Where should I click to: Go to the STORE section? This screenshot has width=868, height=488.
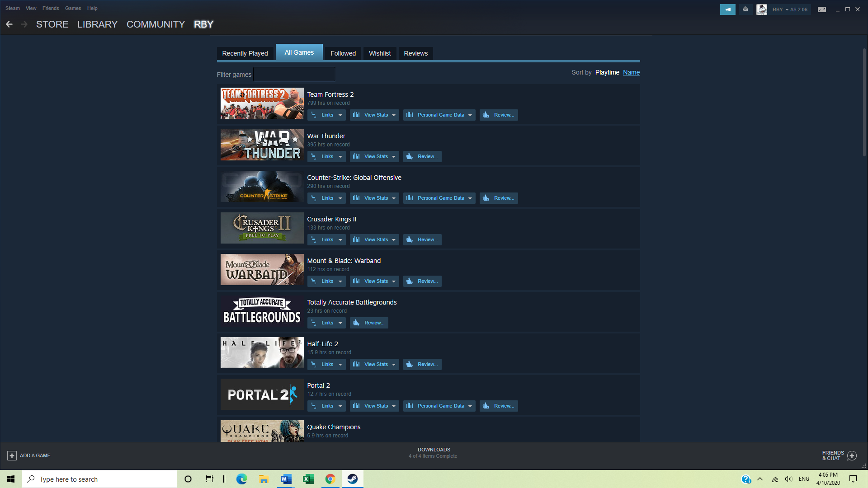(x=52, y=24)
